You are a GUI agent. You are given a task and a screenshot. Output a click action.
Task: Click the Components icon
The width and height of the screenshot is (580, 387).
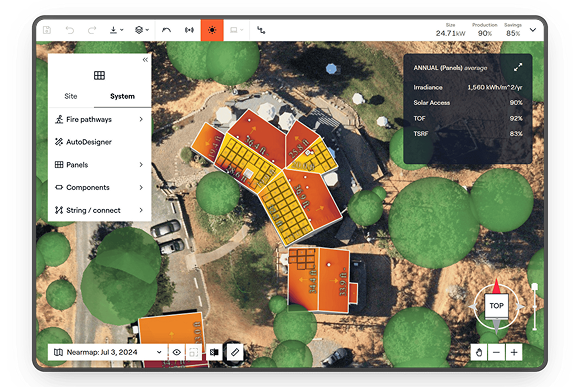(x=59, y=187)
